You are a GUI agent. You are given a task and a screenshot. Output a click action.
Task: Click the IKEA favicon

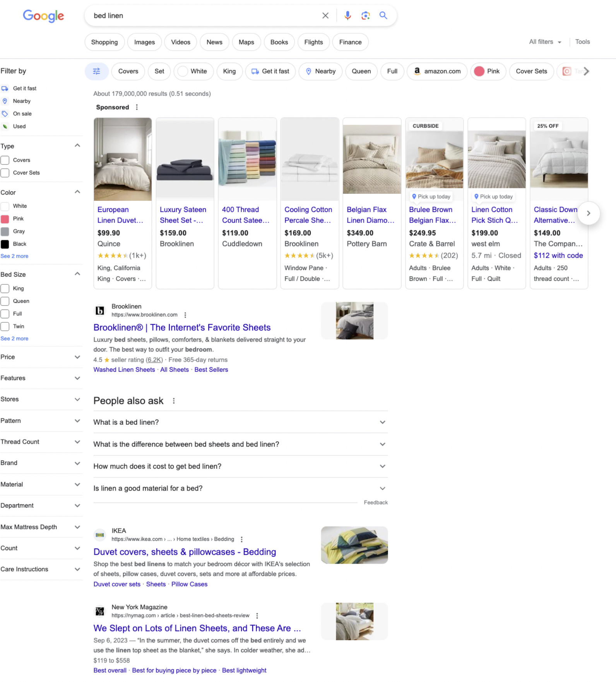click(x=100, y=535)
